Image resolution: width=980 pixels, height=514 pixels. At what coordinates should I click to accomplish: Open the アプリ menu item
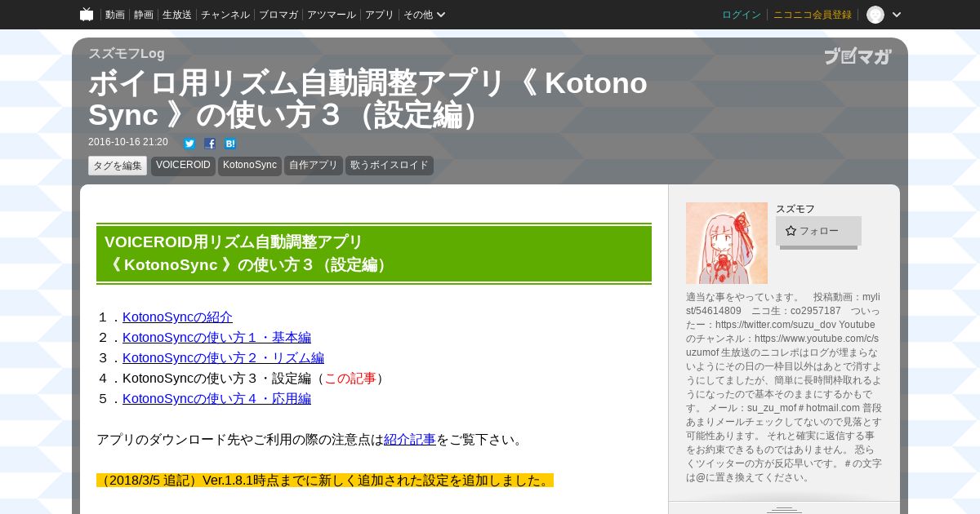(x=380, y=15)
